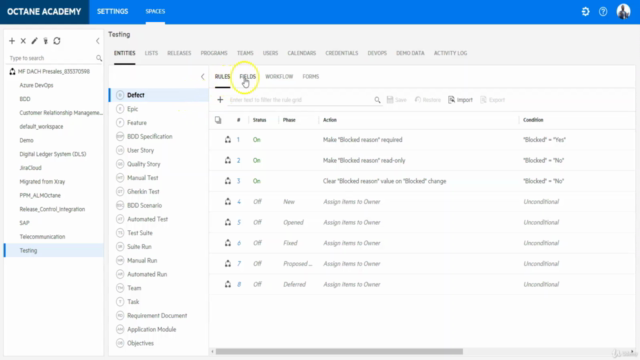Open the user avatar menu
The height and width of the screenshot is (360, 640).
(623, 11)
